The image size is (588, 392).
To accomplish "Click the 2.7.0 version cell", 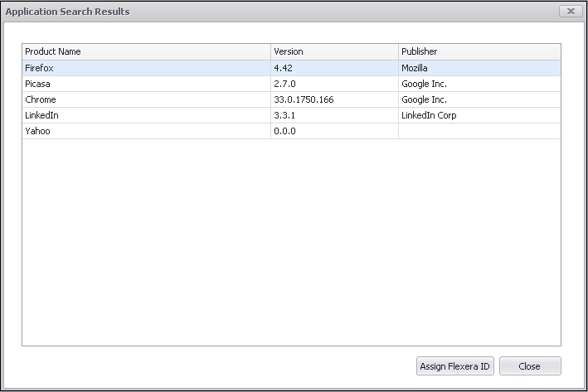I will click(285, 84).
